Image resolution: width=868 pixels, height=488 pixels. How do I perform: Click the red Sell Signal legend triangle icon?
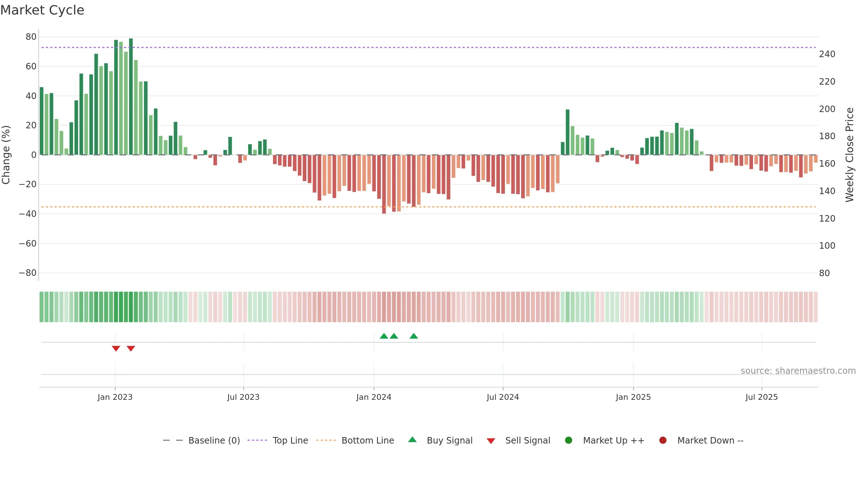(x=491, y=441)
